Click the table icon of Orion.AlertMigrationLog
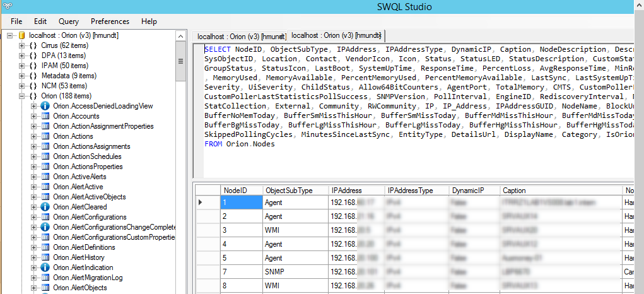The image size is (644, 294). [45, 278]
